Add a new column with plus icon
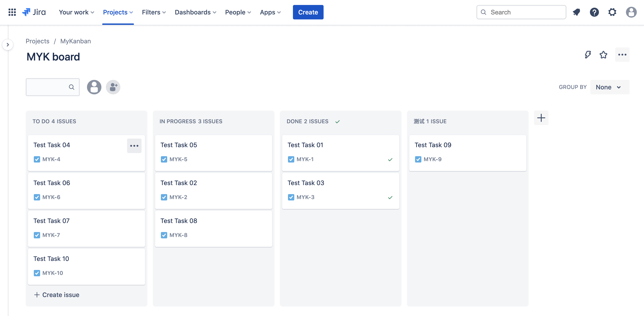The width and height of the screenshot is (644, 316). click(541, 118)
